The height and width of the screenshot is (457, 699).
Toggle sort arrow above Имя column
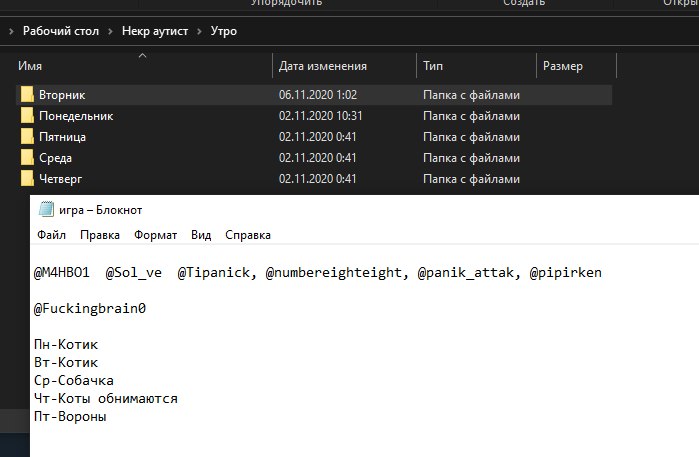(x=143, y=56)
